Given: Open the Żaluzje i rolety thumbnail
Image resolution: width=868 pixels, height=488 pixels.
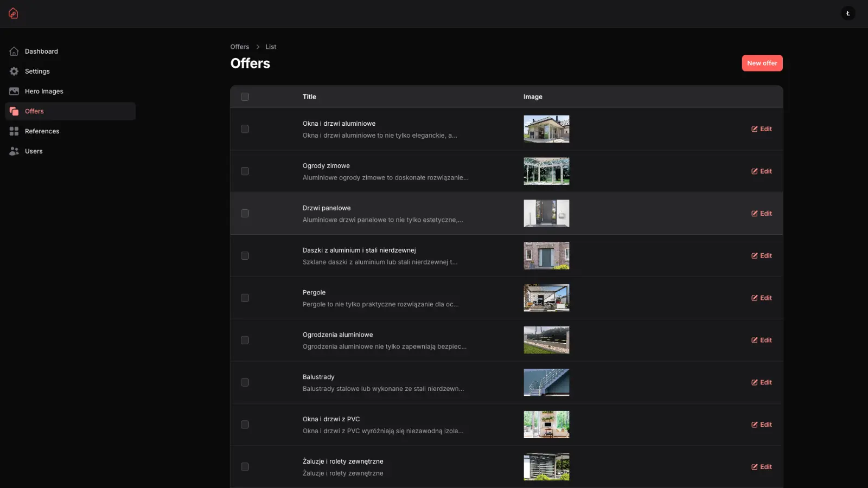Looking at the screenshot, I should click(546, 467).
